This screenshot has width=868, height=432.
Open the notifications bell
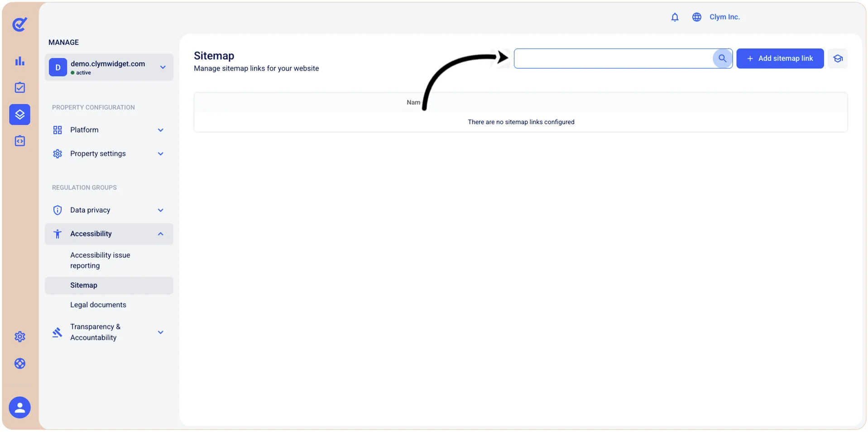point(675,17)
